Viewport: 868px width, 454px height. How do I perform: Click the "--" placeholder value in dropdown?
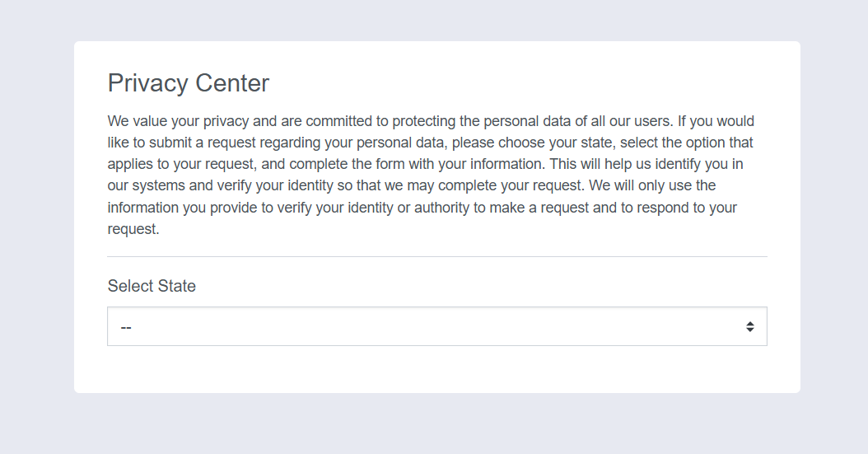[127, 327]
